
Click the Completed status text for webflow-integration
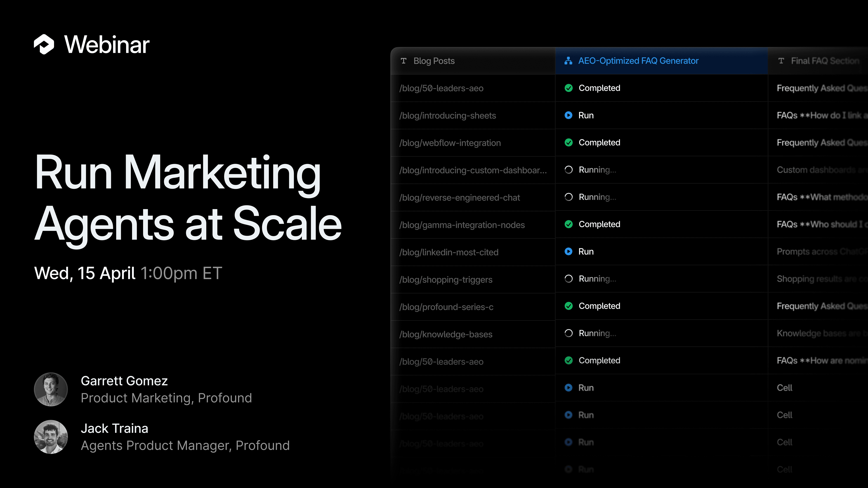(x=599, y=143)
